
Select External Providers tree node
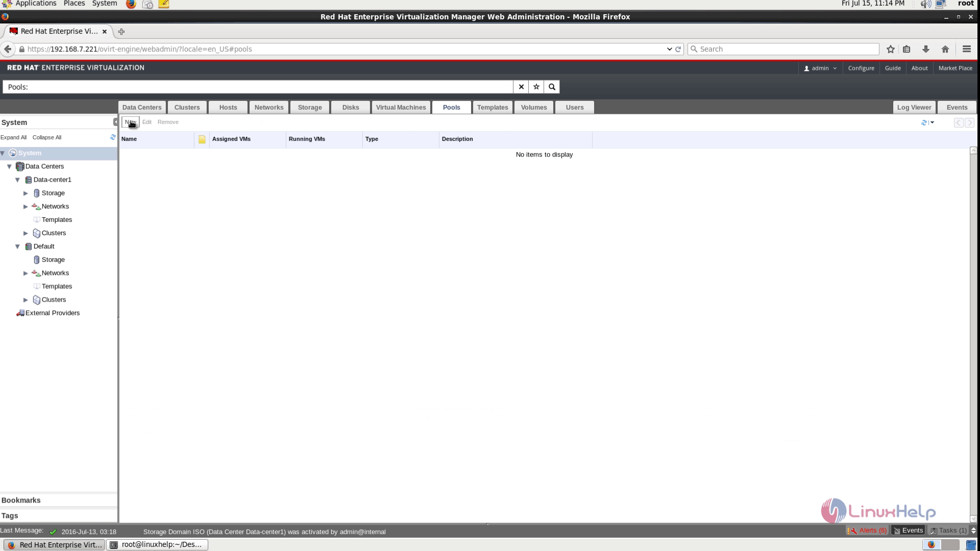(x=52, y=313)
